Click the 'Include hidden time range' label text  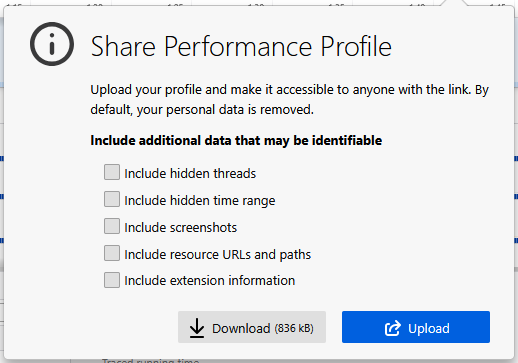tap(200, 201)
